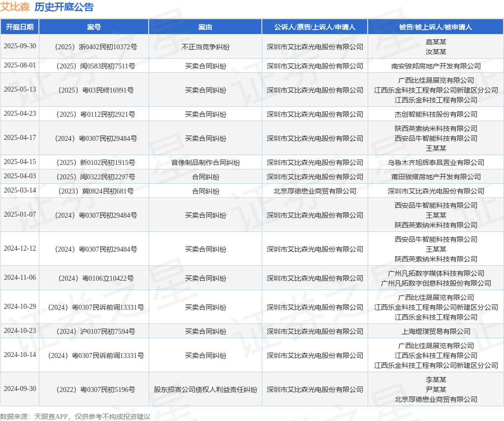This screenshot has width=504, height=421.
Task: Click 合同纠纷 in the 2025-04-03 row
Action: click(205, 177)
